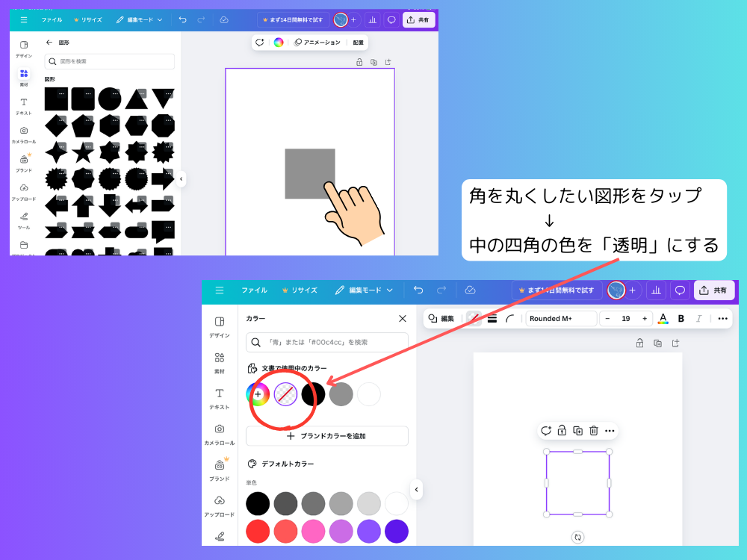Open the three-dot menu above the square
This screenshot has height=560, width=747.
(610, 430)
